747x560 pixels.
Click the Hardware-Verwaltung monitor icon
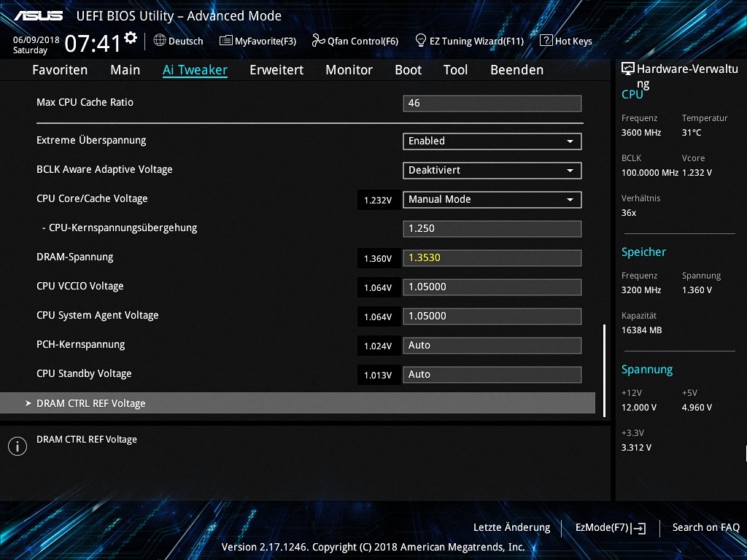click(628, 69)
